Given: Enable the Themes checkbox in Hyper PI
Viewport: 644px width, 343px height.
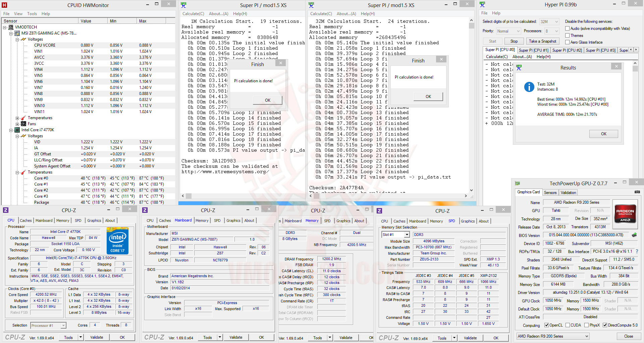Looking at the screenshot, I should 568,36.
